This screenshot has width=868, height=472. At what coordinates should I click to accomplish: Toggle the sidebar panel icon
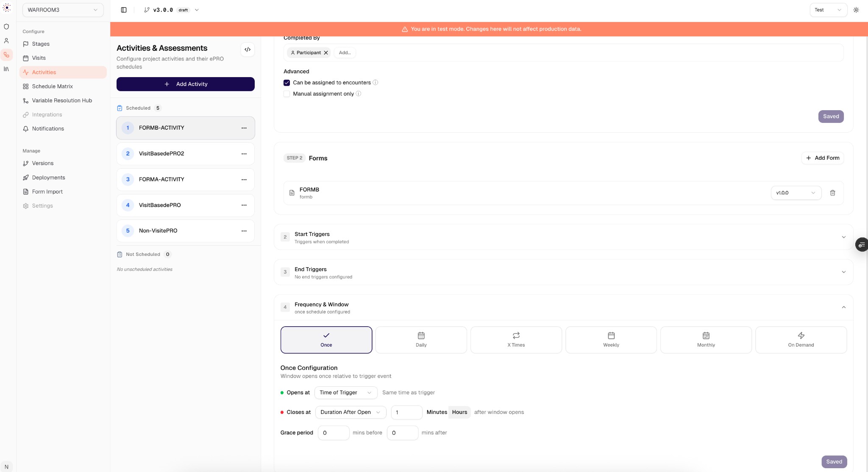124,10
